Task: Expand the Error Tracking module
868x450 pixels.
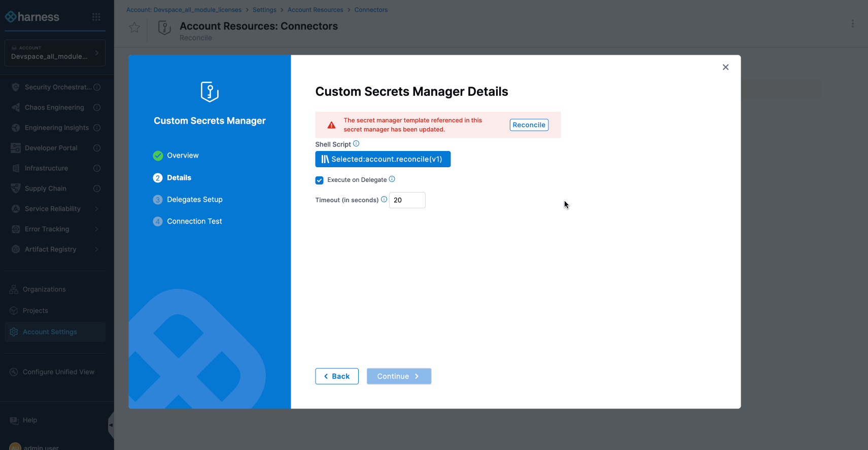Action: (x=96, y=229)
